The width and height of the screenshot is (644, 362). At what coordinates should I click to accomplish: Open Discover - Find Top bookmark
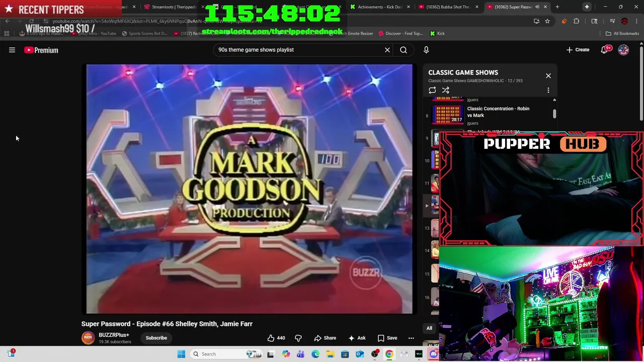pos(400,34)
